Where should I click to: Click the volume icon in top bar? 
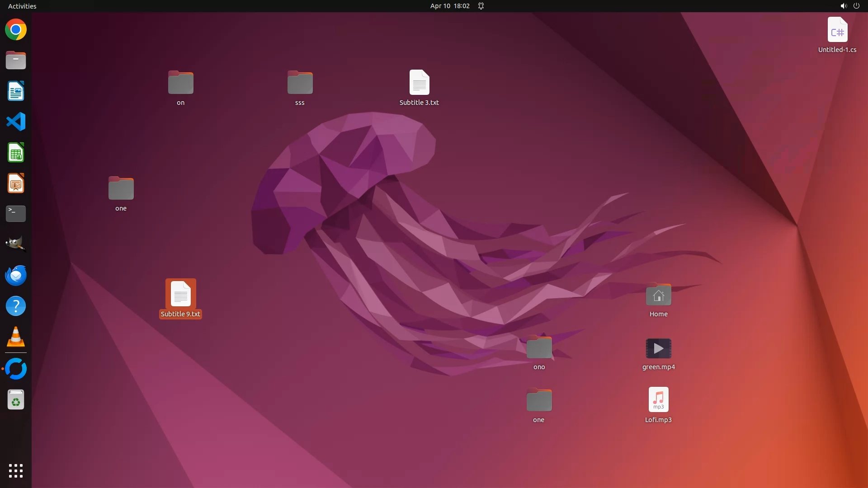pos(843,6)
